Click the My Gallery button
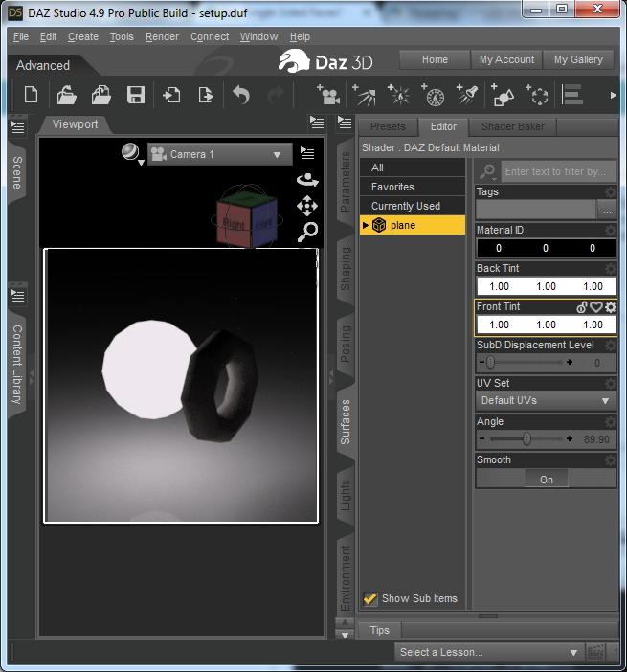The image size is (627, 672). pos(578,59)
